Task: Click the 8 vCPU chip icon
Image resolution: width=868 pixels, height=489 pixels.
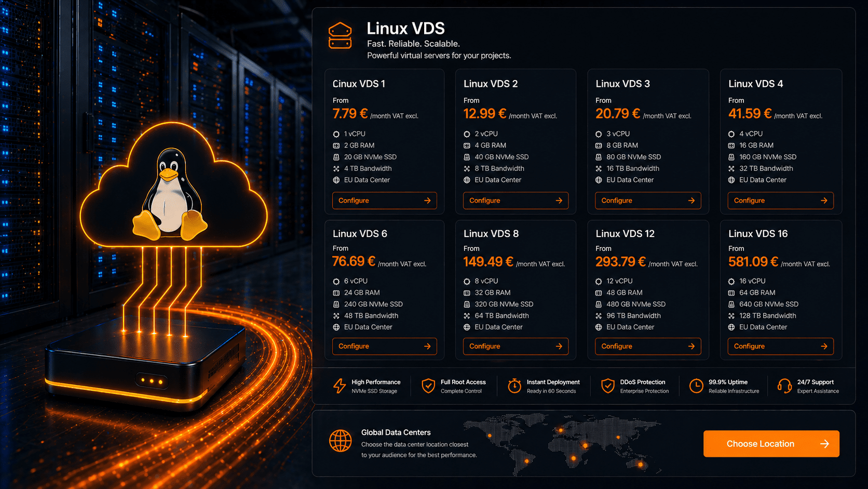Action: [x=467, y=281]
